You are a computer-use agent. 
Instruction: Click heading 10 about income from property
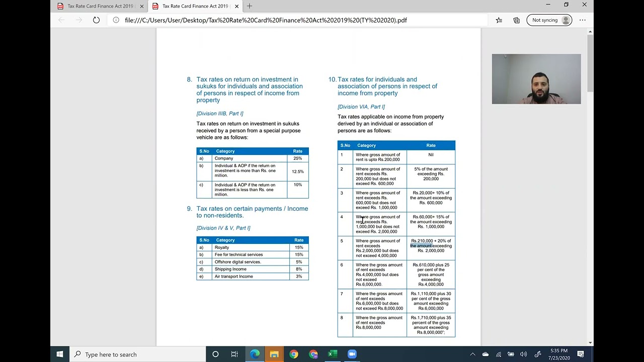(x=387, y=86)
